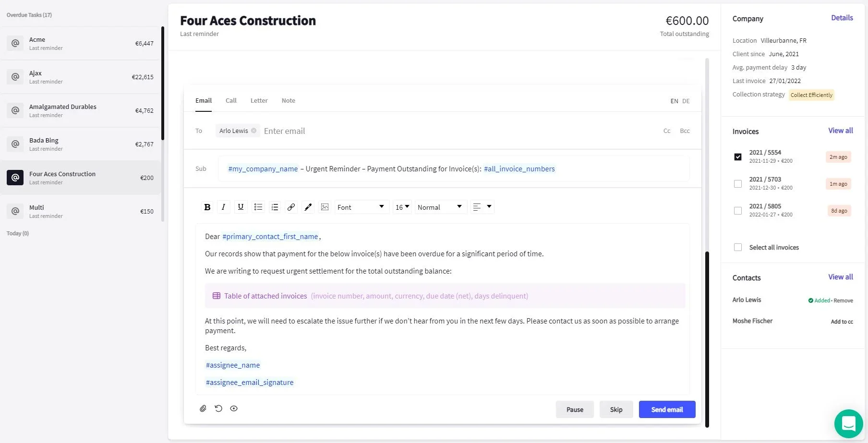
Task: Toggle bold formatting in the email editor
Action: pyautogui.click(x=207, y=207)
